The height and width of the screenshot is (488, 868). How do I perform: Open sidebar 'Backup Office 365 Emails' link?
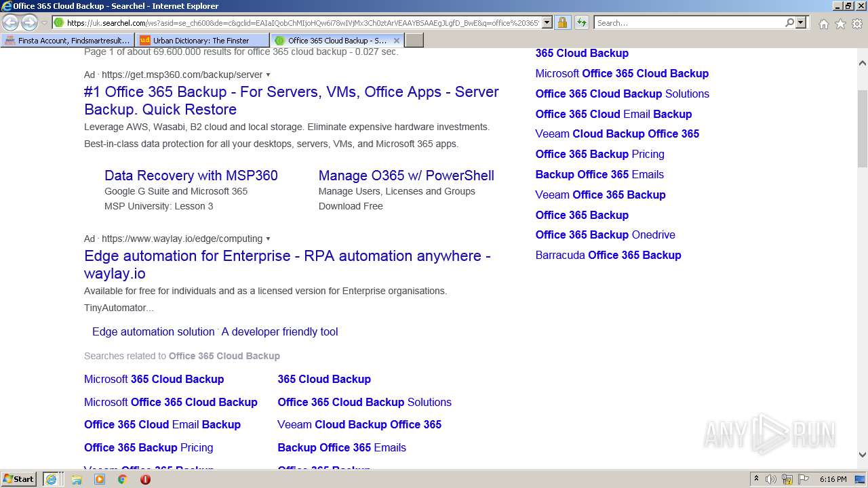coord(599,174)
